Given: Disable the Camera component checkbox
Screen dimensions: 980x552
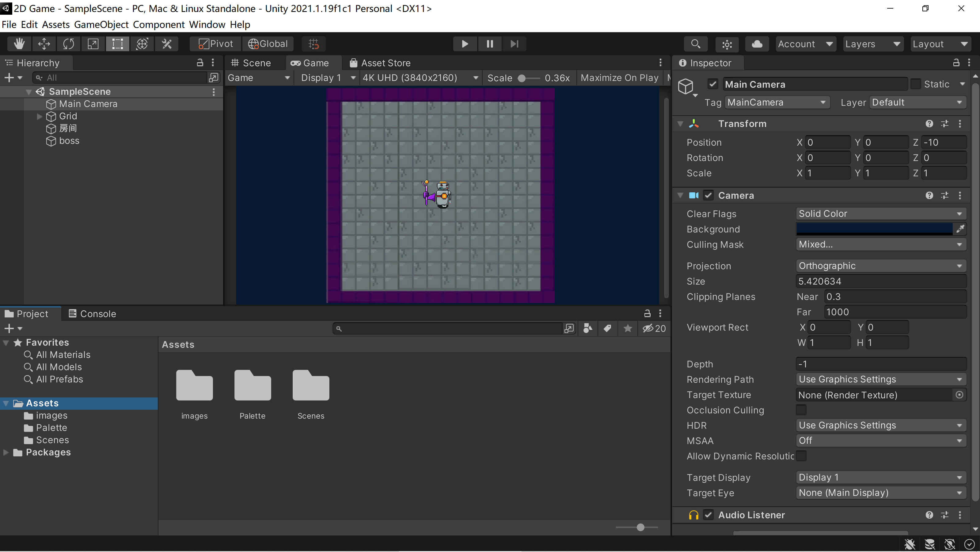Looking at the screenshot, I should click(x=708, y=195).
